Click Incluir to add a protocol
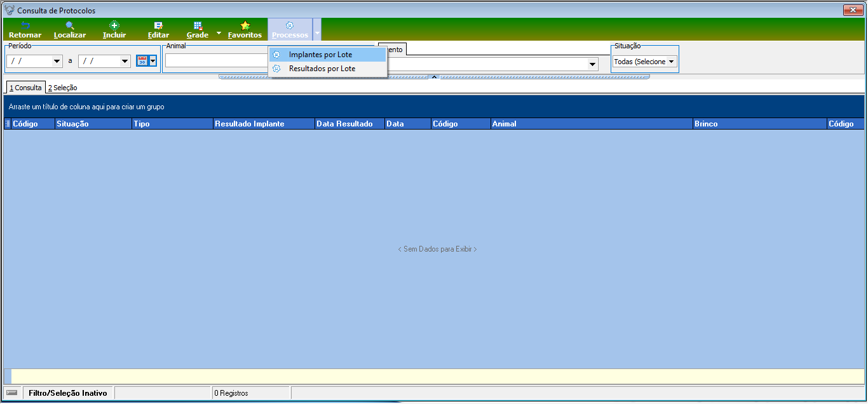The height and width of the screenshot is (404, 868). 114,30
